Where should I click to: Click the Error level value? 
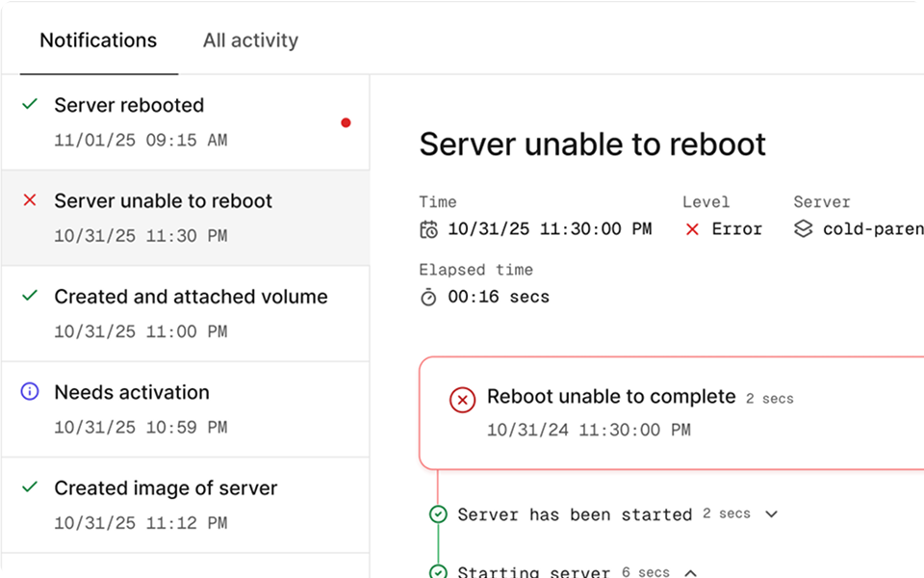(x=736, y=229)
